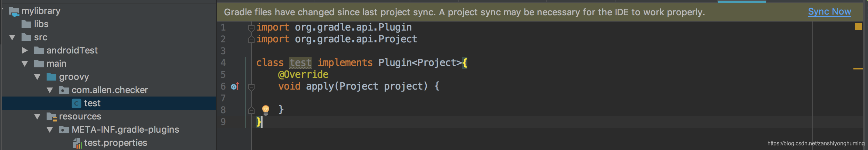The height and width of the screenshot is (150, 868).
Task: Collapse the com.allen.checker package arrow
Action: [50, 90]
